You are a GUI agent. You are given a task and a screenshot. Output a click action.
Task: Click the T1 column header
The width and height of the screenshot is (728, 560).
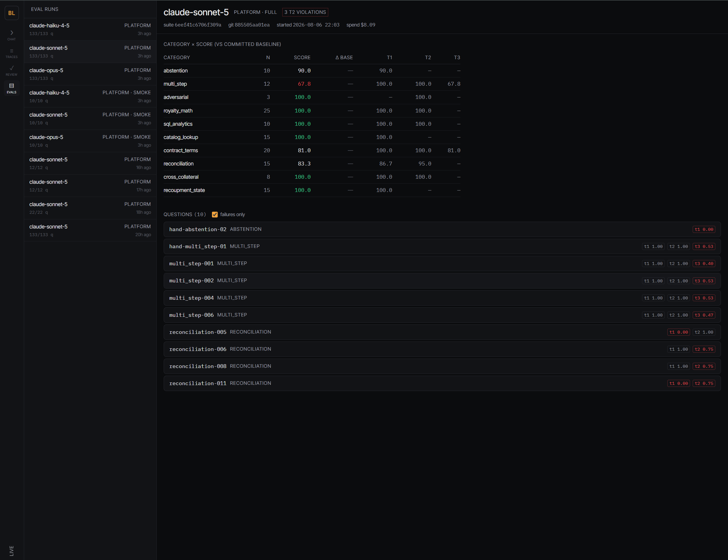point(389,57)
